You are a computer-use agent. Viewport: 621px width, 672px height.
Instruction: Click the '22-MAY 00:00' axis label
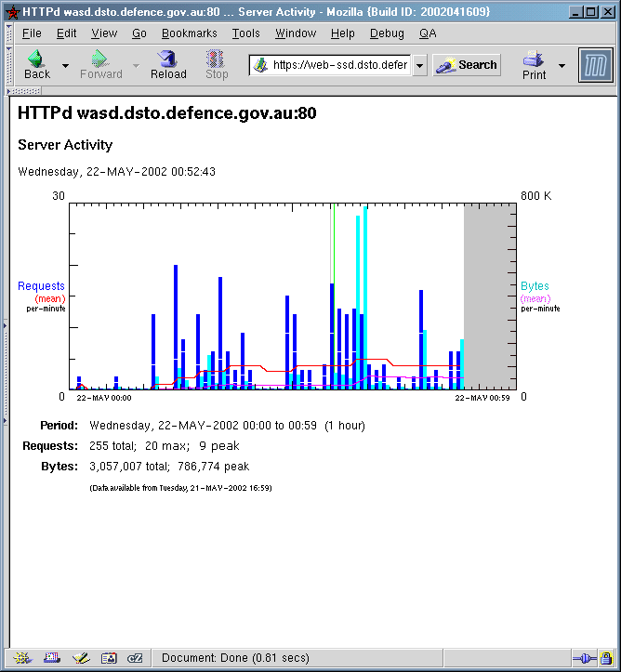point(104,398)
